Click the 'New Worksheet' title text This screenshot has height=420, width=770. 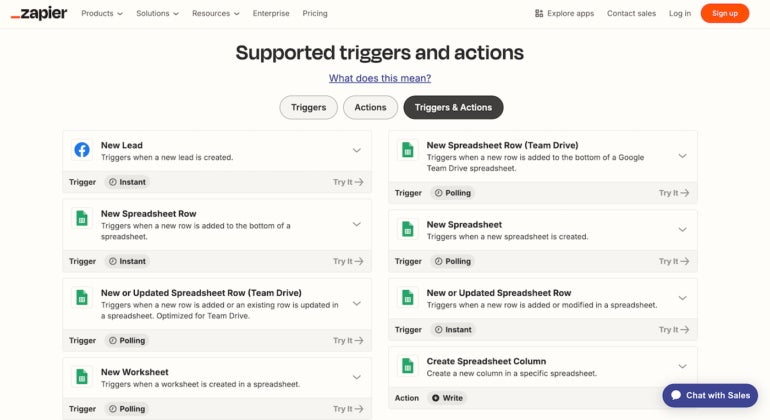135,372
